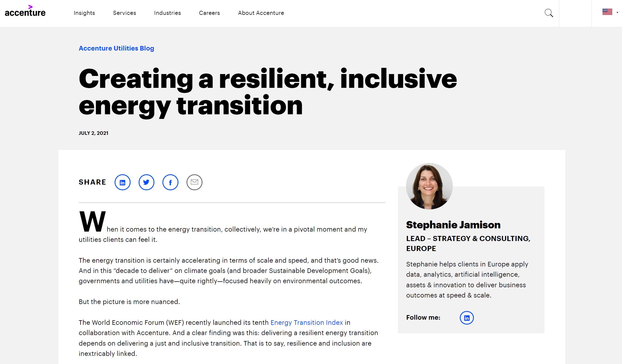Image resolution: width=622 pixels, height=364 pixels.
Task: Share the article on LinkedIn
Action: tap(122, 182)
